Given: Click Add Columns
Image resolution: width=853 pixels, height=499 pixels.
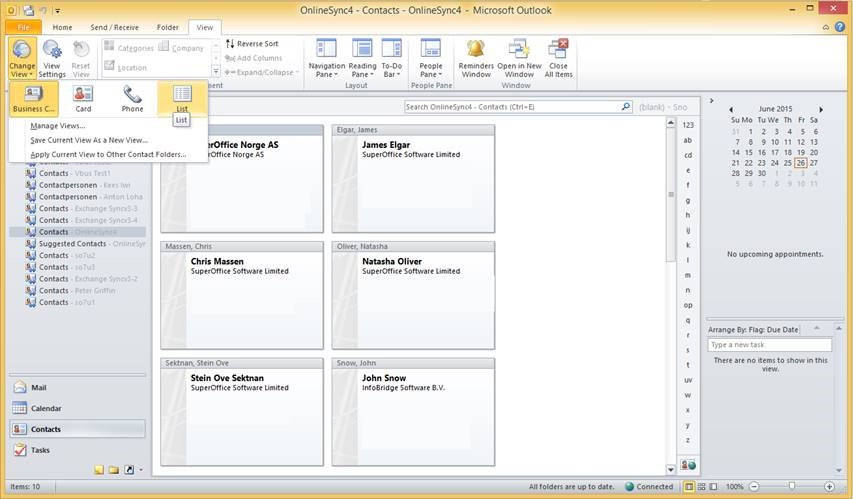Looking at the screenshot, I should [254, 58].
